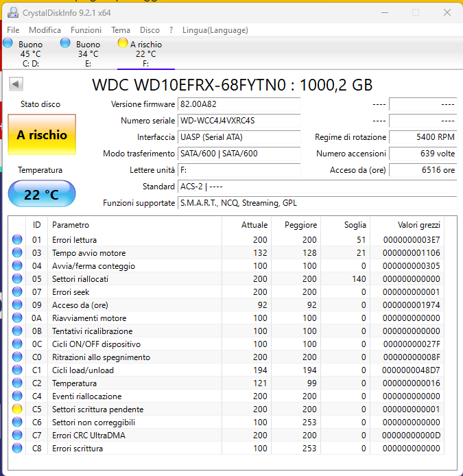Click status orb for Settori riallocati row
Image resolution: width=463 pixels, height=476 pixels.
point(17,278)
